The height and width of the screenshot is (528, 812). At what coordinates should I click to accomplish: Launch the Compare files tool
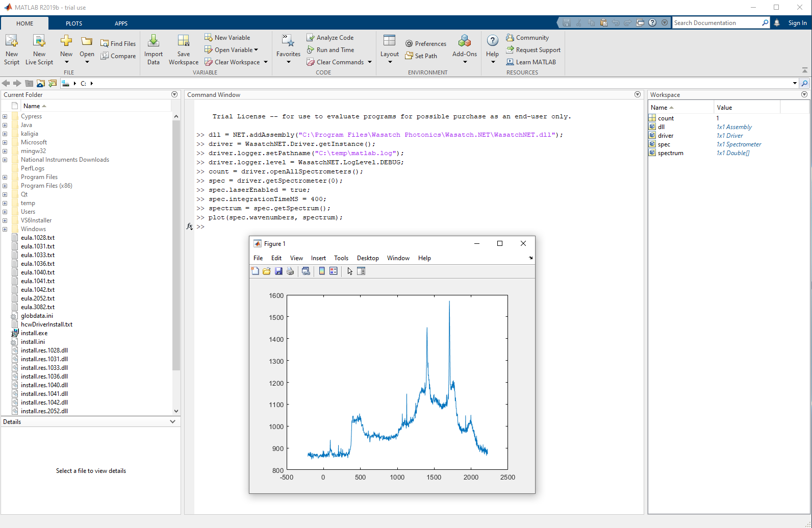coord(118,56)
